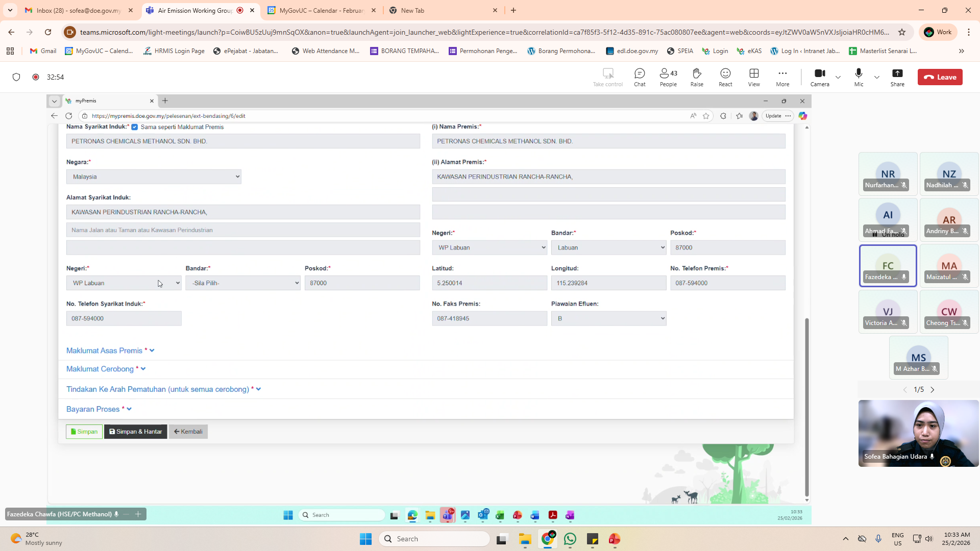Bookmark this page star icon
The height and width of the screenshot is (551, 980).
click(902, 32)
